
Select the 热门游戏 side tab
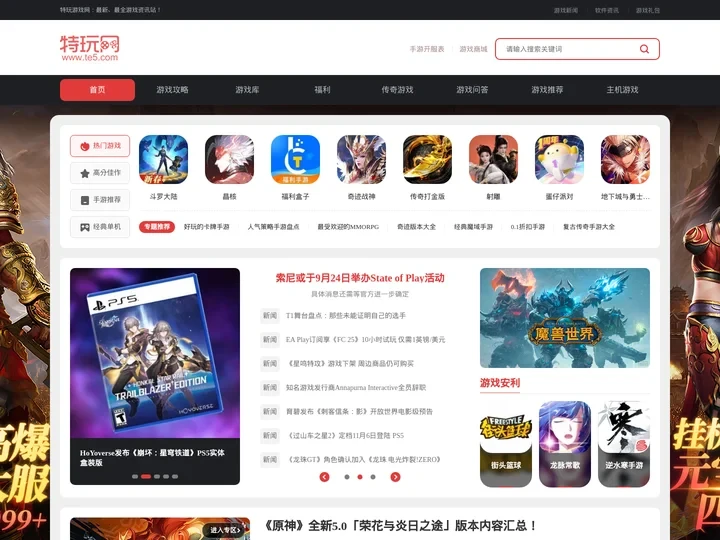[x=100, y=146]
